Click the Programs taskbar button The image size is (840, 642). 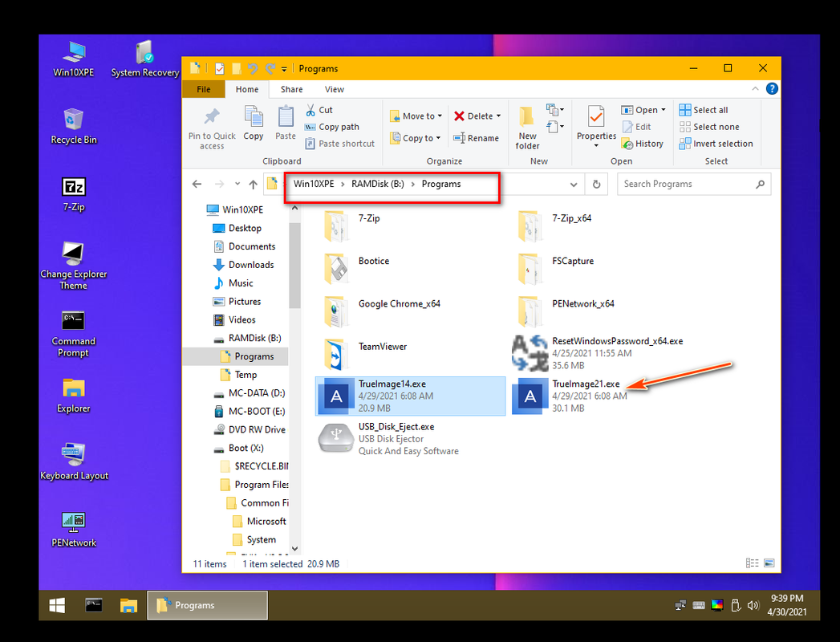207,606
